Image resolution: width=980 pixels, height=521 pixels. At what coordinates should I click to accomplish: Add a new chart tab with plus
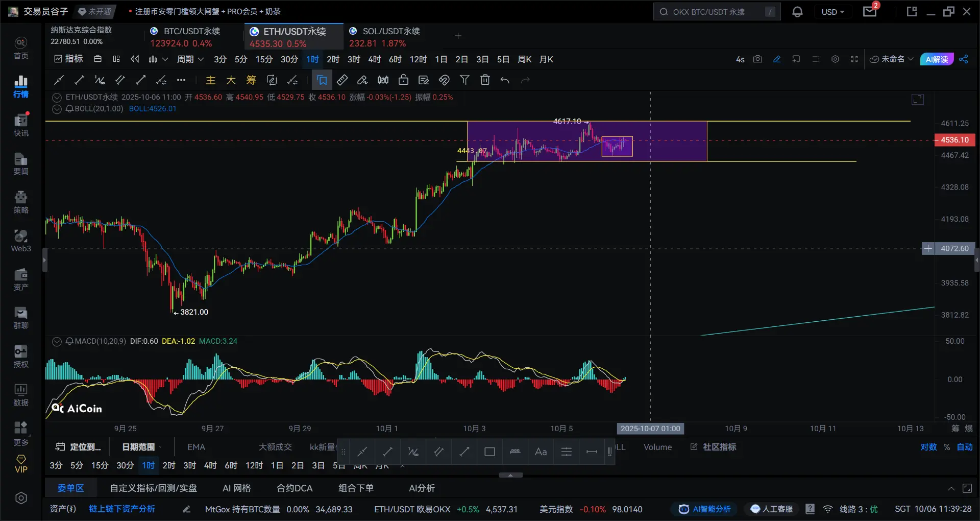pyautogui.click(x=458, y=36)
